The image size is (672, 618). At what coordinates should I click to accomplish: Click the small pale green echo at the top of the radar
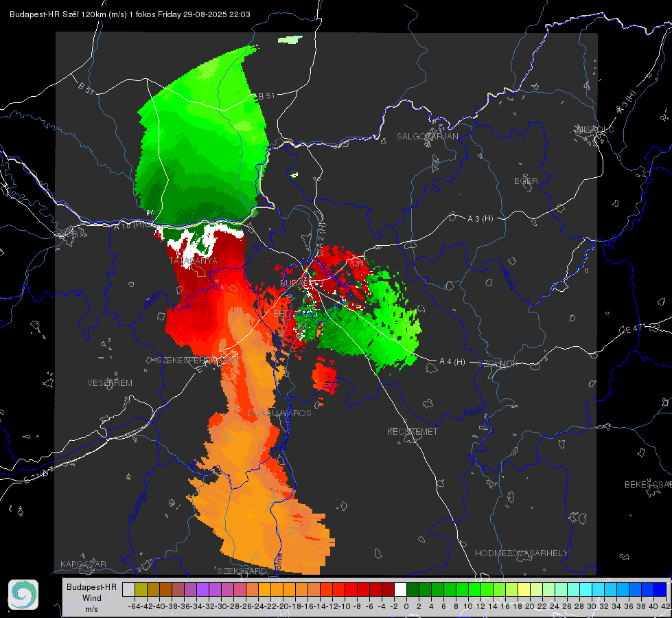tap(290, 39)
